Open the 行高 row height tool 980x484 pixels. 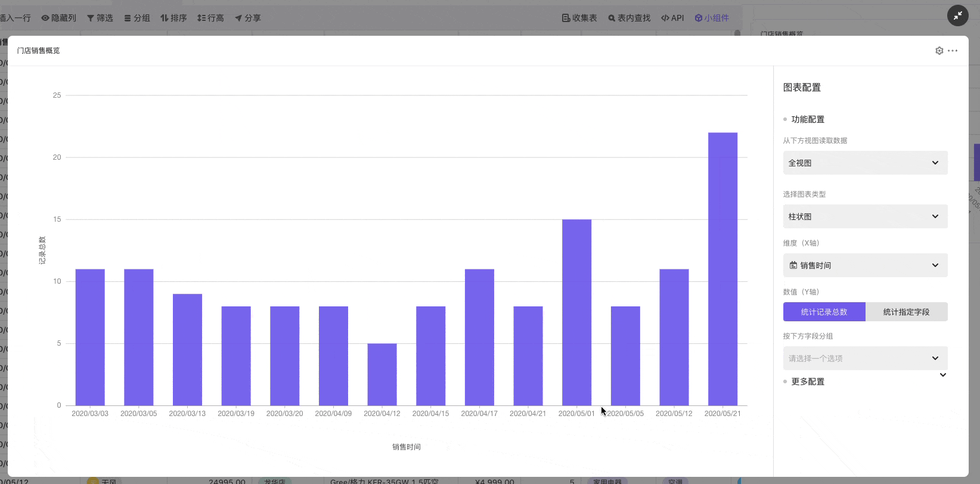(x=210, y=18)
